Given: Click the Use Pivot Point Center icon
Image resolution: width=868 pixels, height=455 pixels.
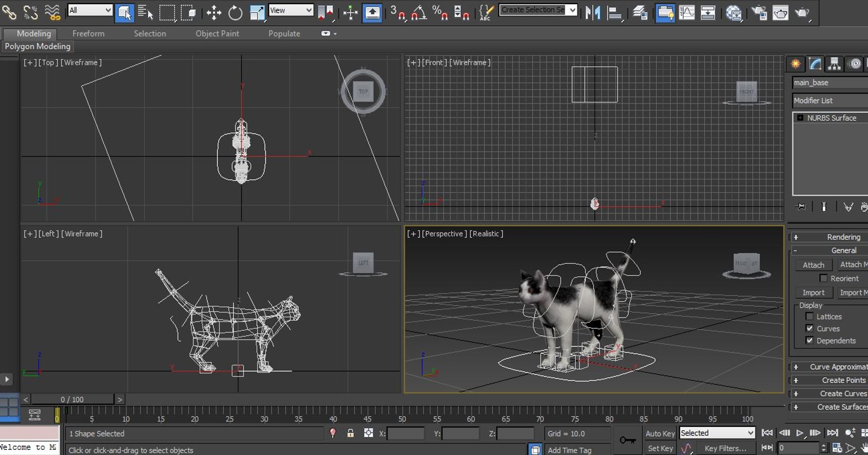Looking at the screenshot, I should (x=325, y=12).
